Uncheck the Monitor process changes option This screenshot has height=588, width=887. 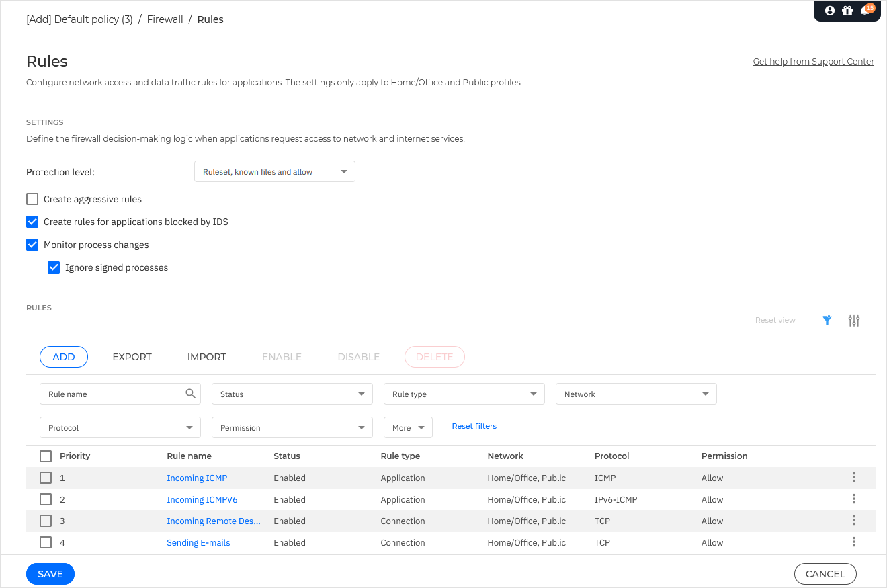[x=32, y=245]
